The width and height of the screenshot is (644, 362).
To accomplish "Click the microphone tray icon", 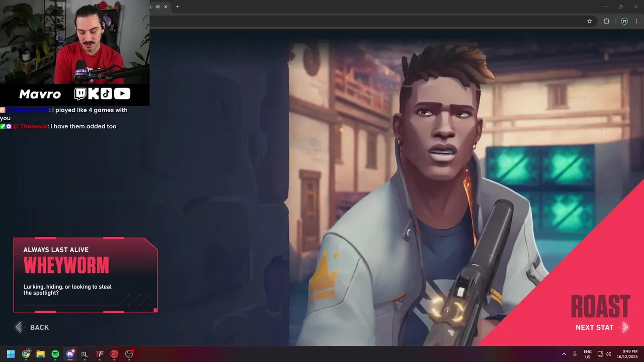I will coord(575,354).
